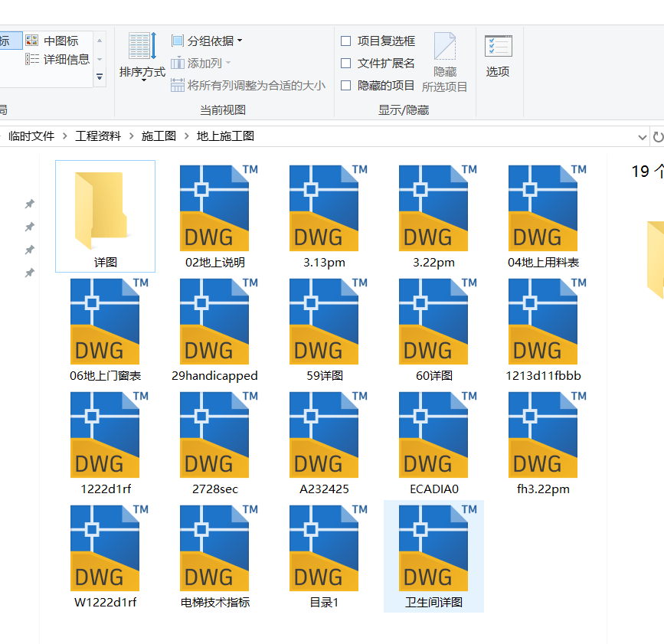Open the 04地上用料表 DWG file
This screenshot has height=644, width=664.
point(543,207)
